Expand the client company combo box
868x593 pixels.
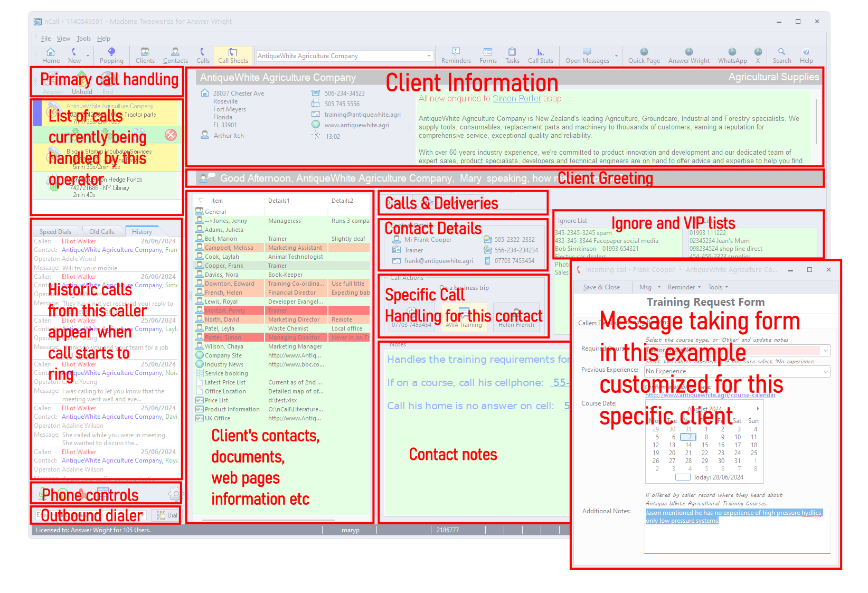(429, 56)
